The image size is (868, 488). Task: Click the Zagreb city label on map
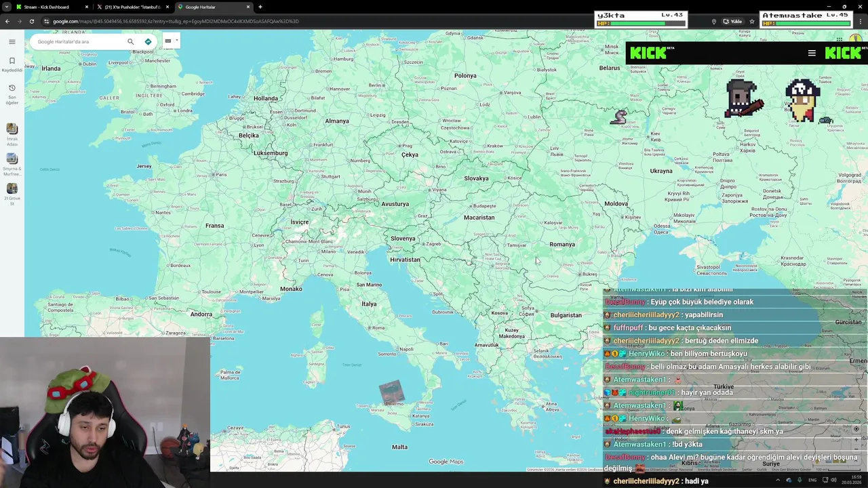(433, 244)
